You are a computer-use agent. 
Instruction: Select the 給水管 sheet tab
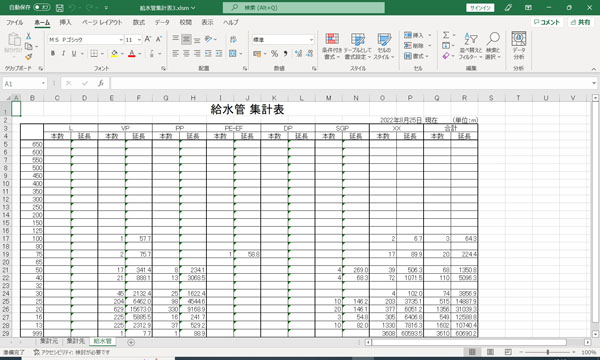pyautogui.click(x=103, y=341)
